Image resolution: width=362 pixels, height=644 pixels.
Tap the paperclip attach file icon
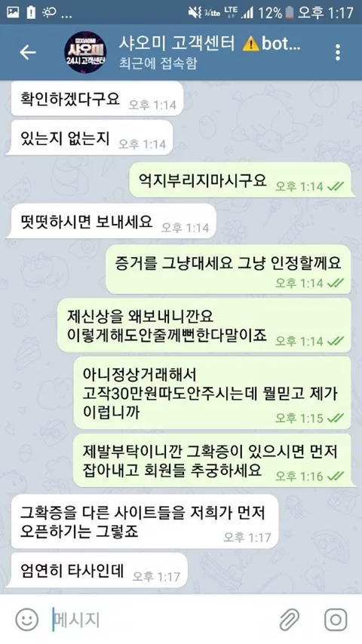[x=290, y=619]
